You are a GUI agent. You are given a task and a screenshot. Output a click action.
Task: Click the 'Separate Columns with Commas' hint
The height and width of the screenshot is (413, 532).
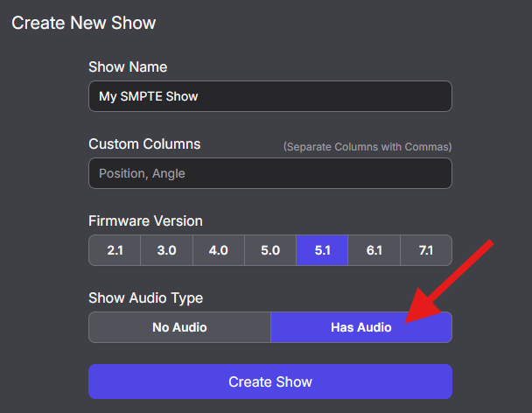[x=367, y=146]
